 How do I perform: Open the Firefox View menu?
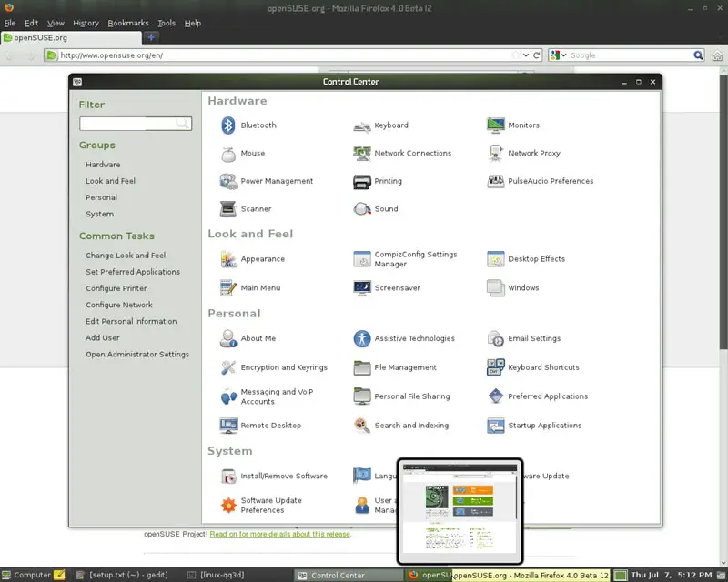(56, 23)
